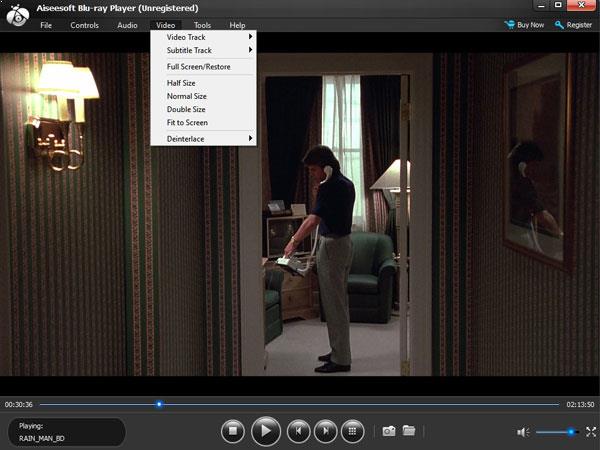This screenshot has height=450, width=600.
Task: Mute audio with the speaker icon
Action: tap(523, 432)
